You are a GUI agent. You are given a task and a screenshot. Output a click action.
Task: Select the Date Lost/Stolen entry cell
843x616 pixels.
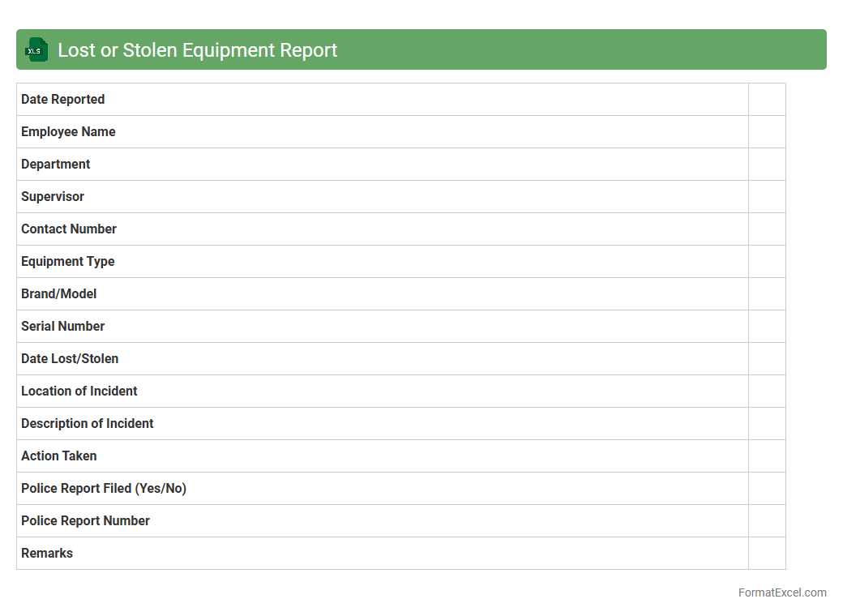click(767, 359)
